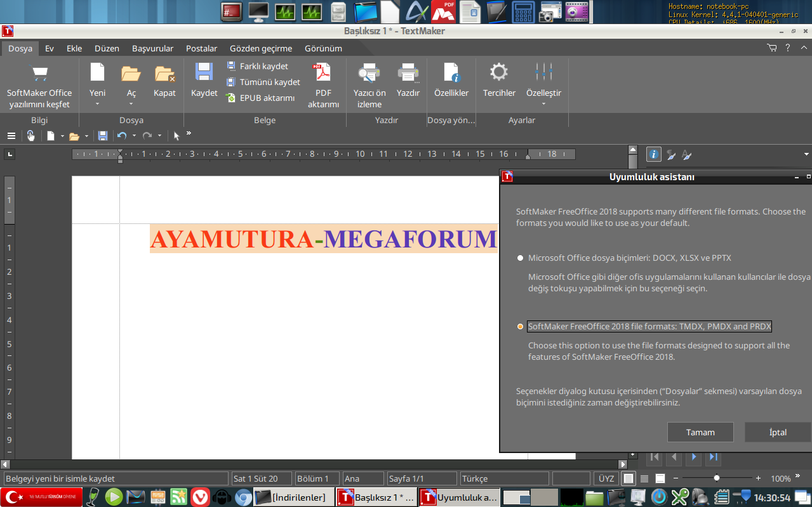This screenshot has width=812, height=507.
Task: Open dropdown next to quick toolbar new document
Action: 62,136
